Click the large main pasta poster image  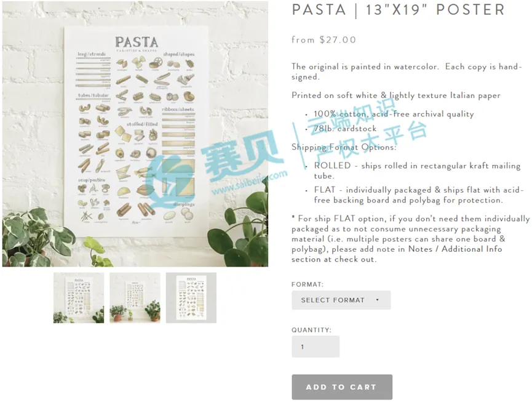(135, 134)
